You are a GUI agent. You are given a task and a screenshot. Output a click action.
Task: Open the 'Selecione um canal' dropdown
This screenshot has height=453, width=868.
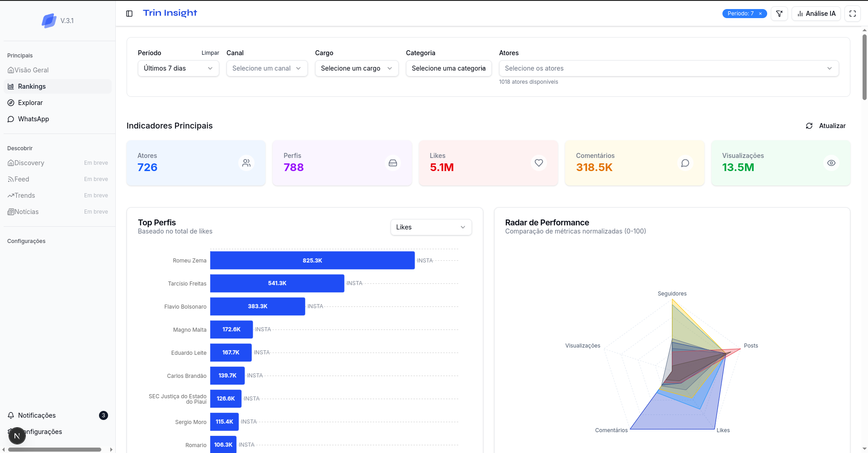(267, 68)
